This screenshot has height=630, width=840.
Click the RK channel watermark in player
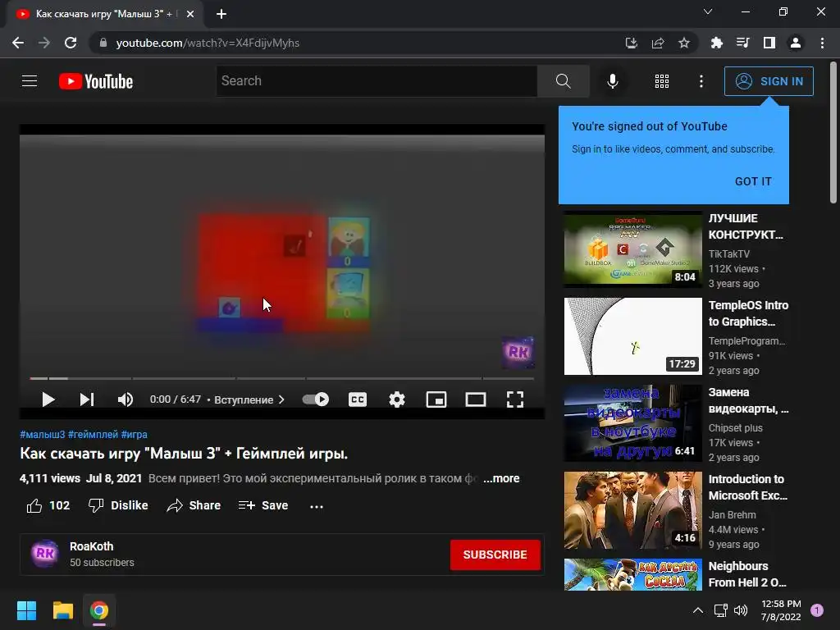pos(518,352)
